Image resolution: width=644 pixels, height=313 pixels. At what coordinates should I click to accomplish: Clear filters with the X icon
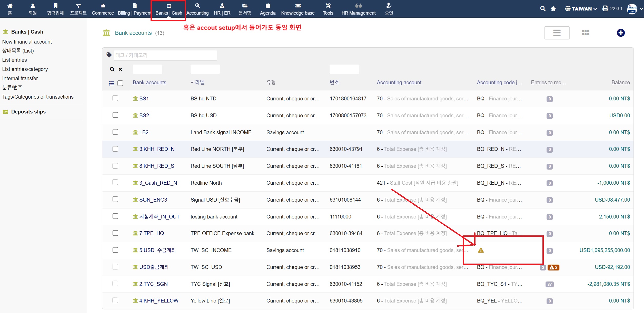[x=120, y=69]
